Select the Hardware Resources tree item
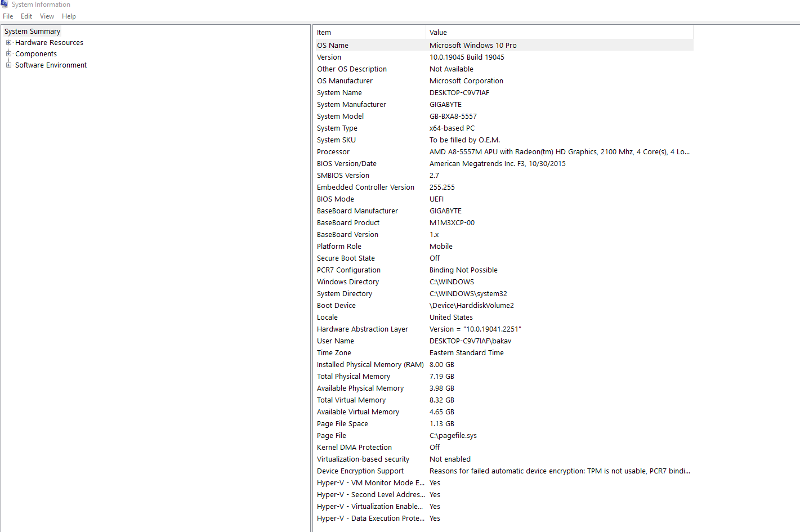 [49, 43]
